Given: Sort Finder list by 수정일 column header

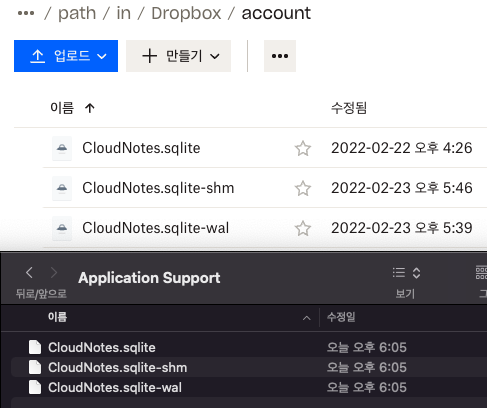Looking at the screenshot, I should coord(341,317).
